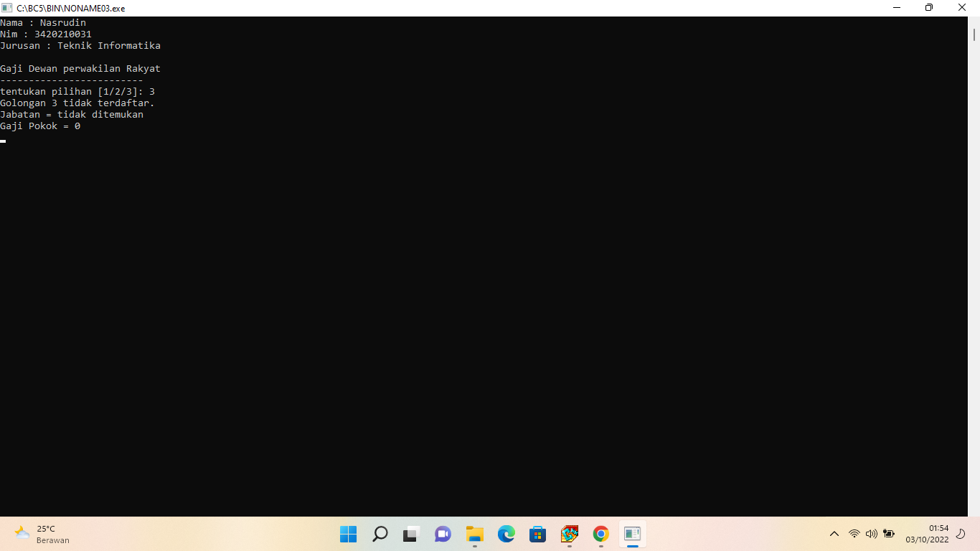Open the Borland C++ taskbar icon
Image resolution: width=980 pixels, height=551 pixels.
click(570, 534)
